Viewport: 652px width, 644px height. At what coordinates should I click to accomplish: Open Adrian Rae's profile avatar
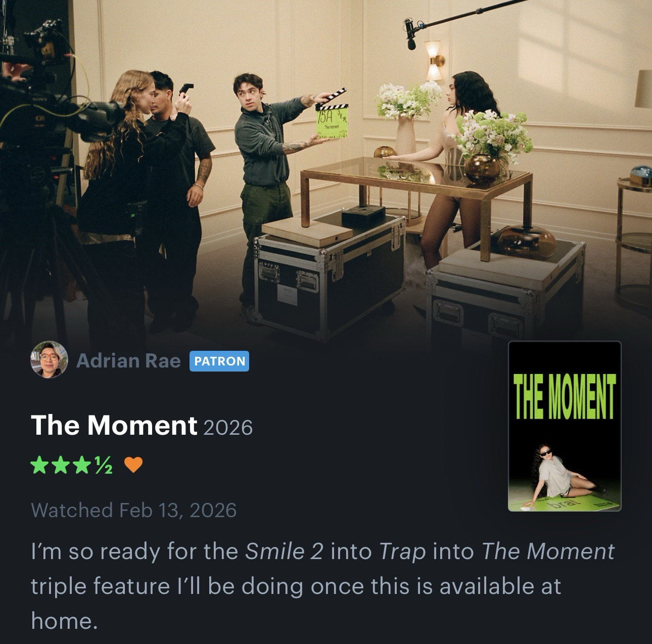pos(49,360)
